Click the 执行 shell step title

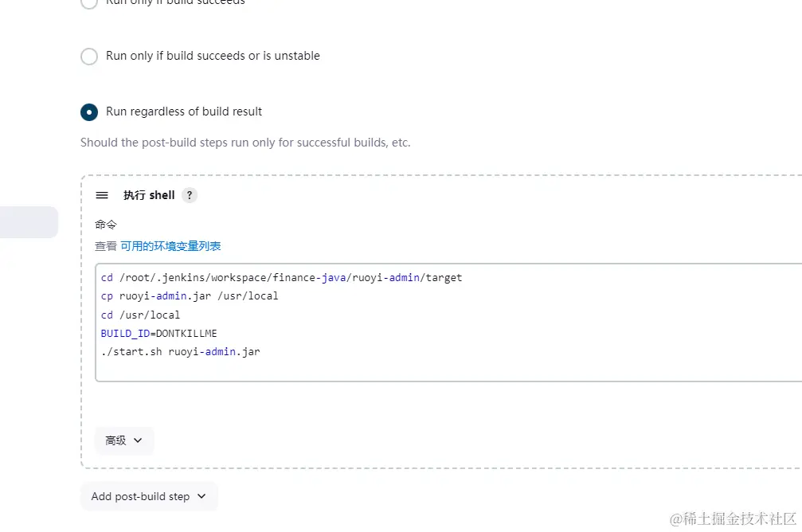[149, 195]
